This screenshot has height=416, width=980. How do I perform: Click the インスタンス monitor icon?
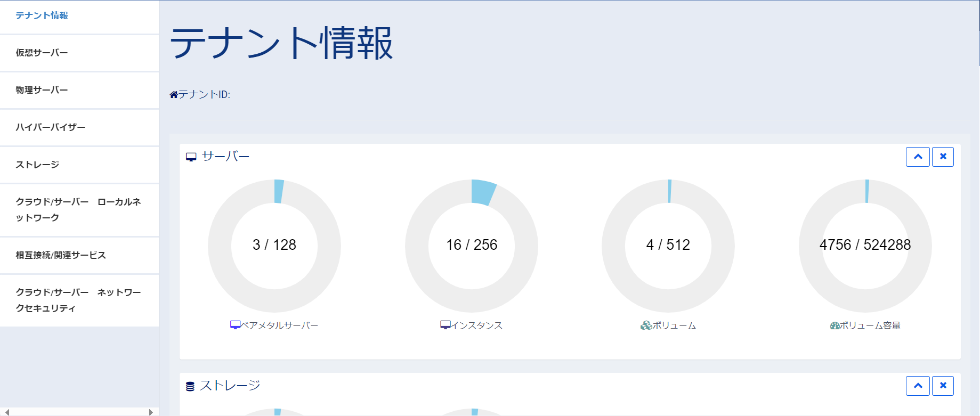pyautogui.click(x=446, y=325)
